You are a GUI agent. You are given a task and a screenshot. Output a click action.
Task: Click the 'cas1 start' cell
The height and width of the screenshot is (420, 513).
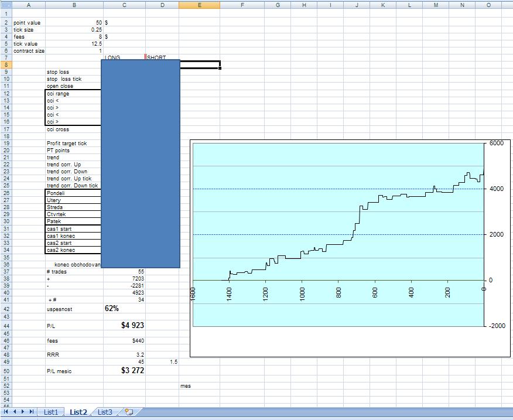click(x=73, y=229)
